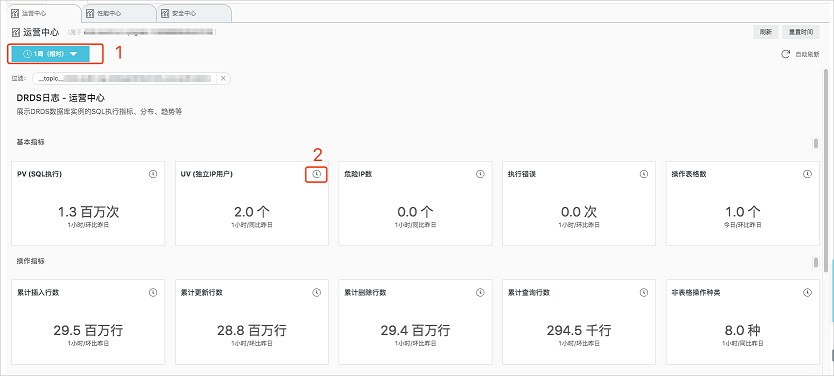Viewport: 834px width, 376px height.
Task: Switch to the 安全中心 tab
Action: (195, 13)
